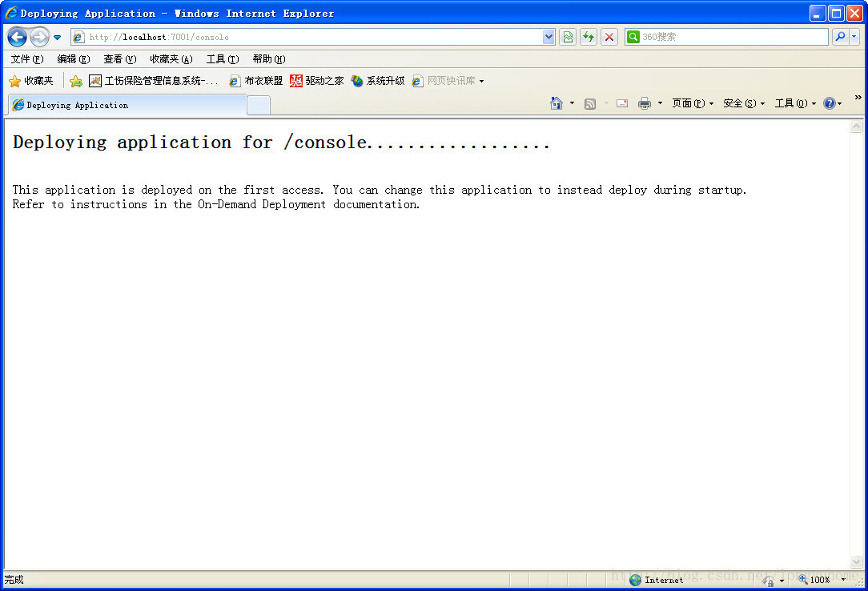This screenshot has width=868, height=591.
Task: Click the 100% zoom level button
Action: (x=814, y=580)
